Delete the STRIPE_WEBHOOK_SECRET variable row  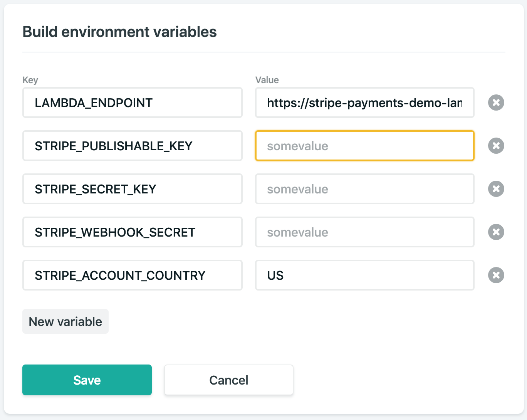(x=496, y=232)
